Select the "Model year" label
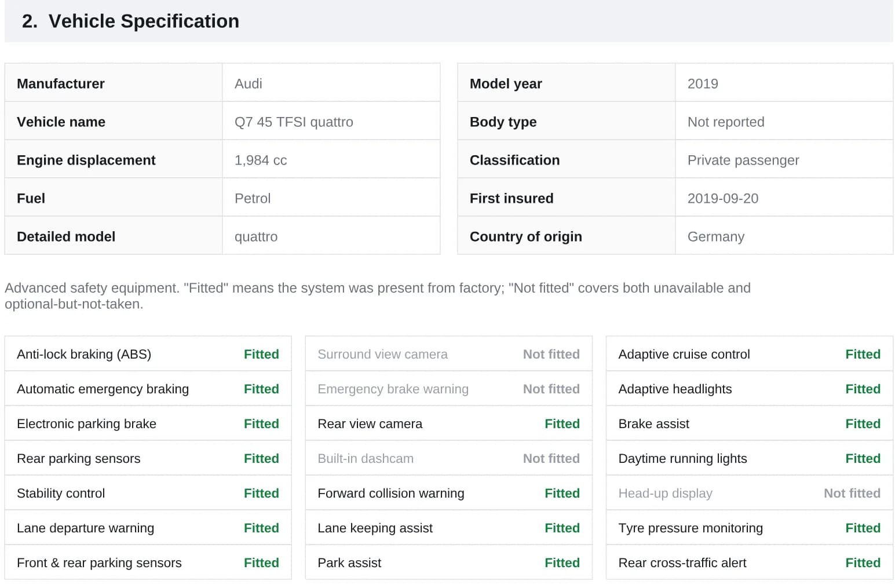 pos(506,83)
